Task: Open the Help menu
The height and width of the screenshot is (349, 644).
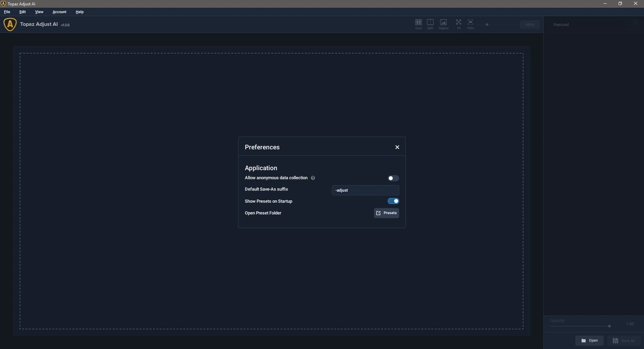Action: 79,12
